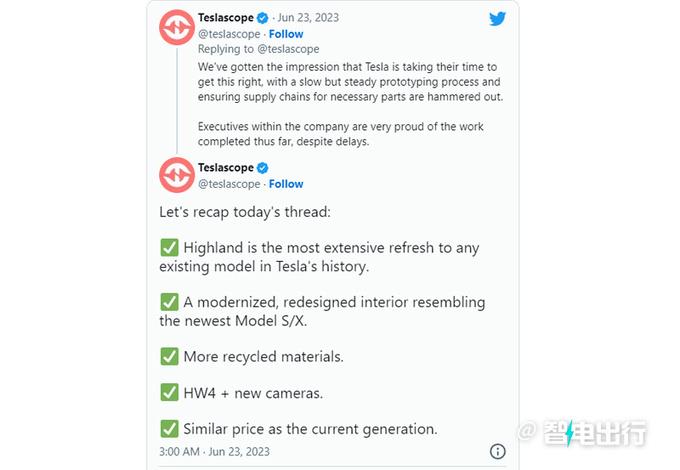
Task: Click the green checkmark beside HW4 line
Action: click(x=169, y=393)
